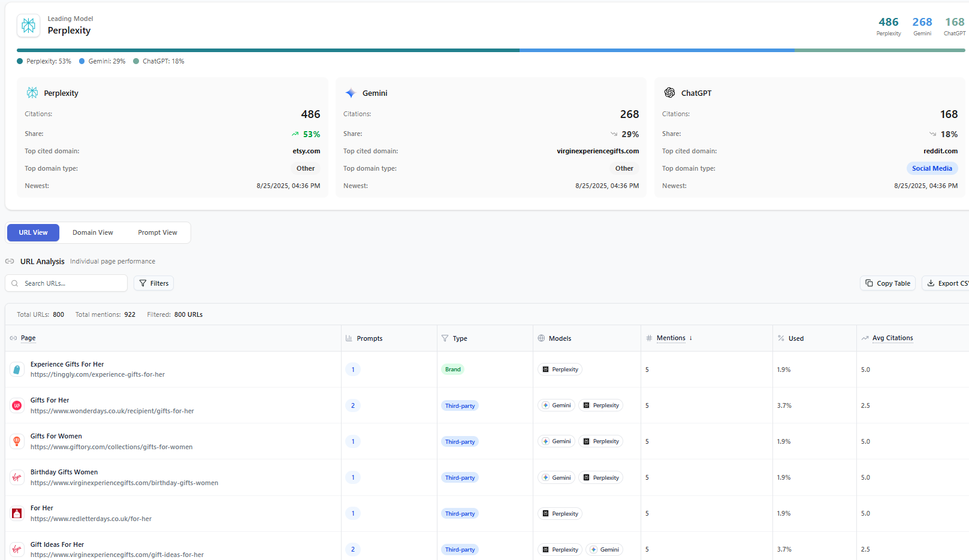The image size is (969, 560).
Task: Click the redletterdays favicon in For Her row
Action: pos(17,513)
